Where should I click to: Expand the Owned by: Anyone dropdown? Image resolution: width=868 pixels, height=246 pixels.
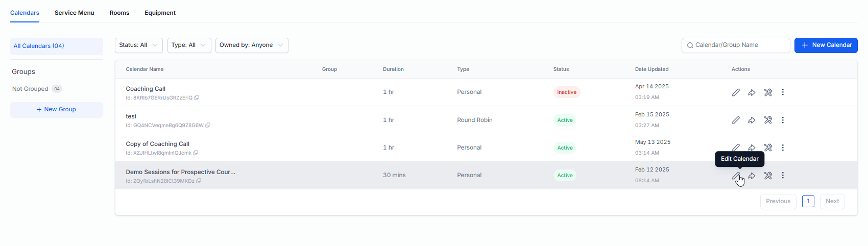[x=252, y=45]
